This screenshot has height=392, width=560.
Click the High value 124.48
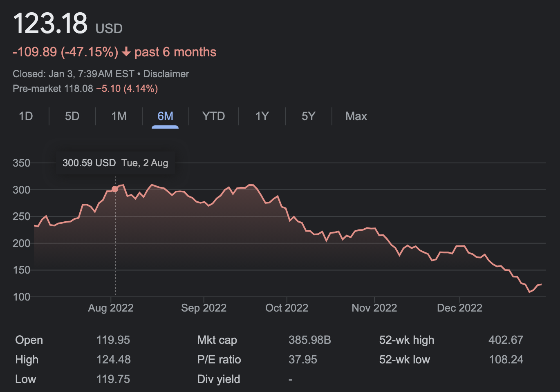113,360
